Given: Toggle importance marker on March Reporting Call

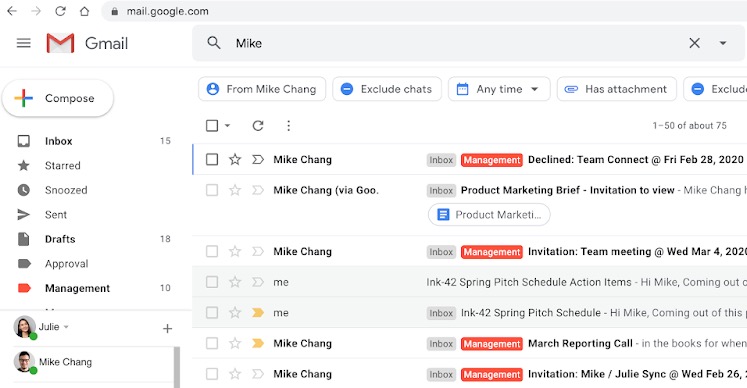Looking at the screenshot, I should 258,343.
